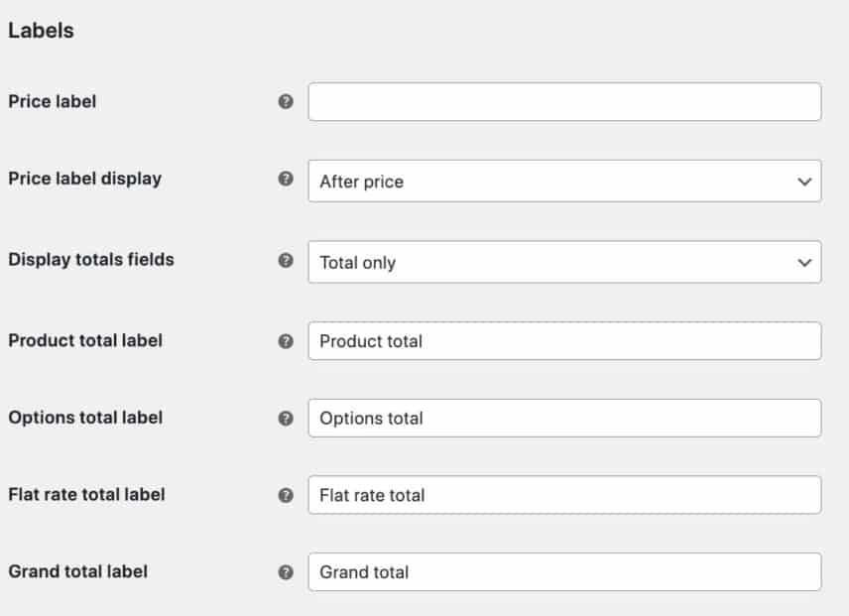Viewport: 849px width, 616px height.
Task: Open the Price label display dropdown
Action: tap(564, 182)
